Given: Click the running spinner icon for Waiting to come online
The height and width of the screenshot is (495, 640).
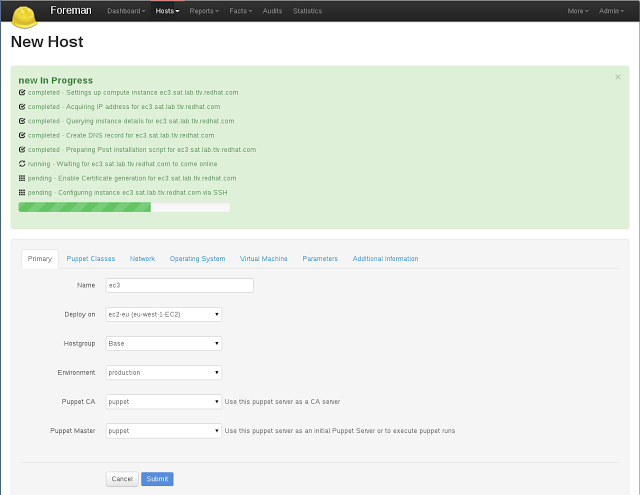Looking at the screenshot, I should (22, 164).
